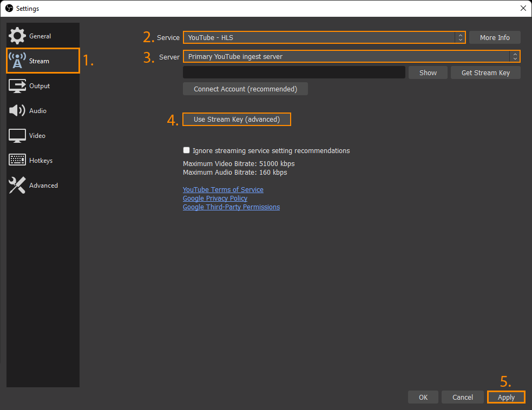Click the Cancel button
Screen dimensions: 532x410
click(x=462, y=397)
